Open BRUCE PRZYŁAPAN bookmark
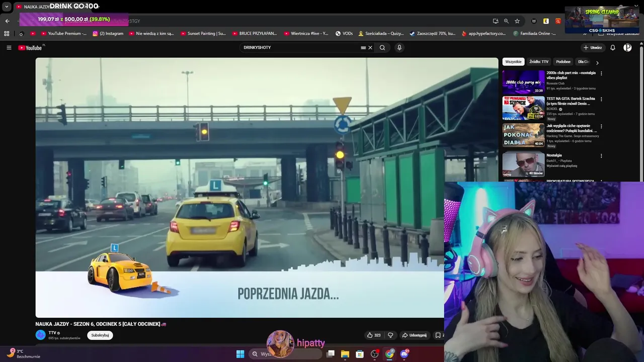 [254, 34]
